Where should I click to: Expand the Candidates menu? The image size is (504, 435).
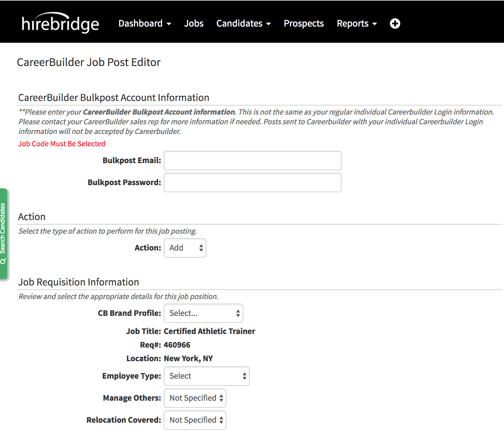(x=243, y=24)
